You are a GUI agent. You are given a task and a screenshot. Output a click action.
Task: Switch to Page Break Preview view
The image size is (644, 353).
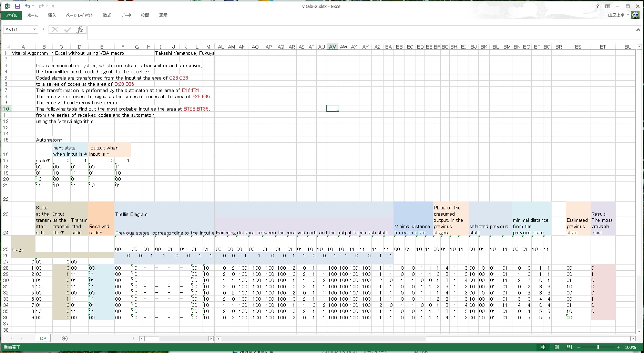569,347
